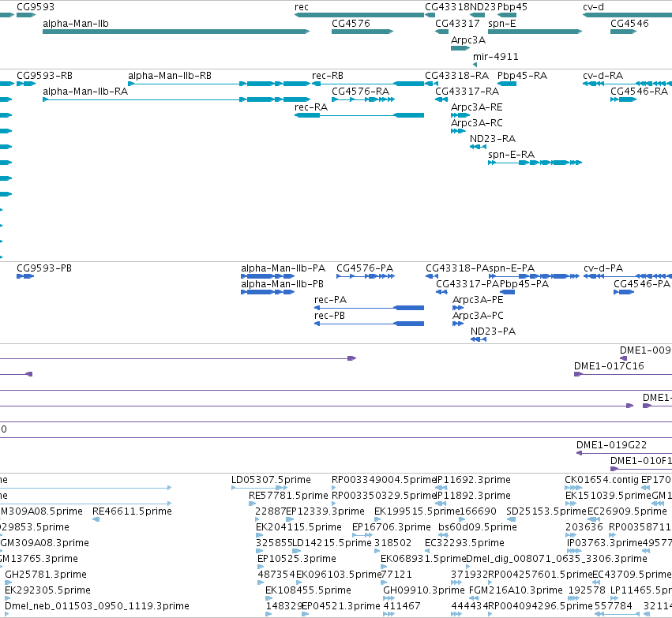Click transcript CG43317-RA

pyautogui.click(x=467, y=92)
